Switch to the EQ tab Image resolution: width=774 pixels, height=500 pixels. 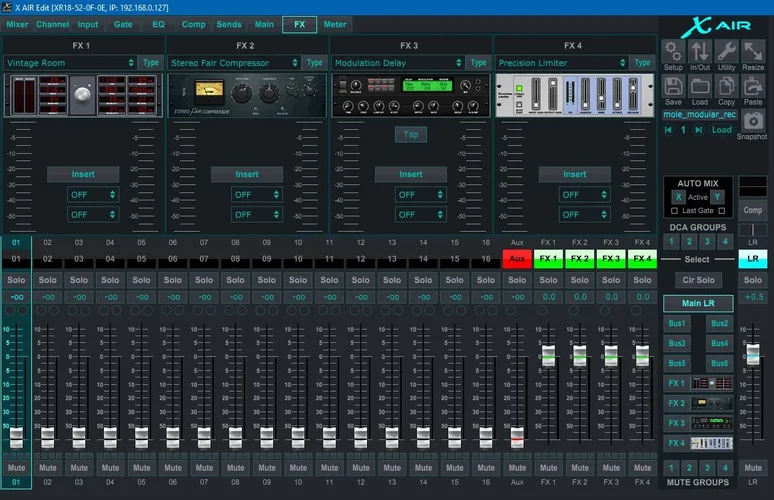pyautogui.click(x=158, y=24)
